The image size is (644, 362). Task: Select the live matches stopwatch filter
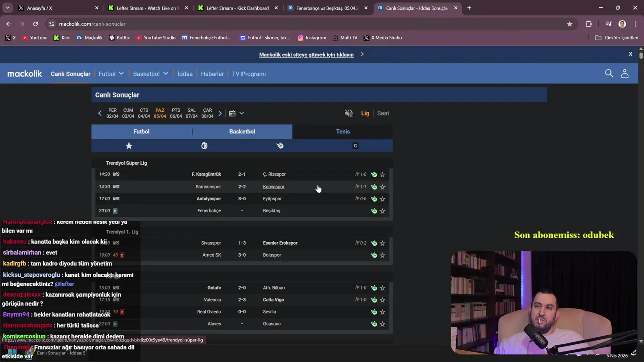[204, 146]
